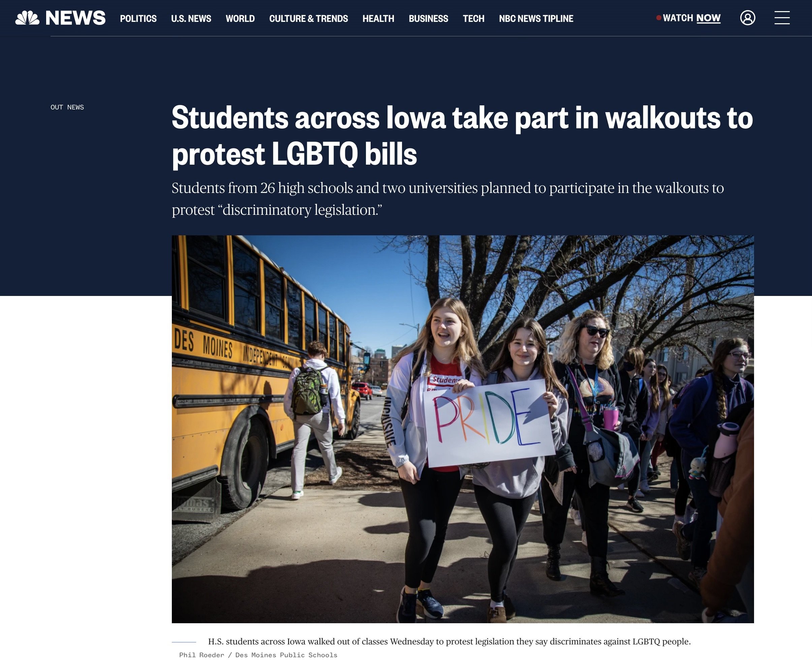The width and height of the screenshot is (812, 668).
Task: Click the NBC peacock logo icon
Action: click(x=27, y=18)
